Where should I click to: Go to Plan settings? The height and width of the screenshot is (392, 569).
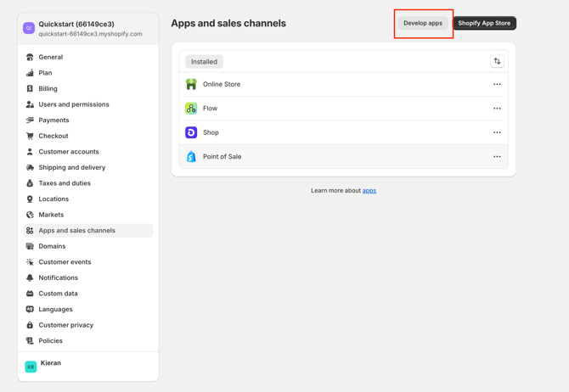tap(88, 73)
